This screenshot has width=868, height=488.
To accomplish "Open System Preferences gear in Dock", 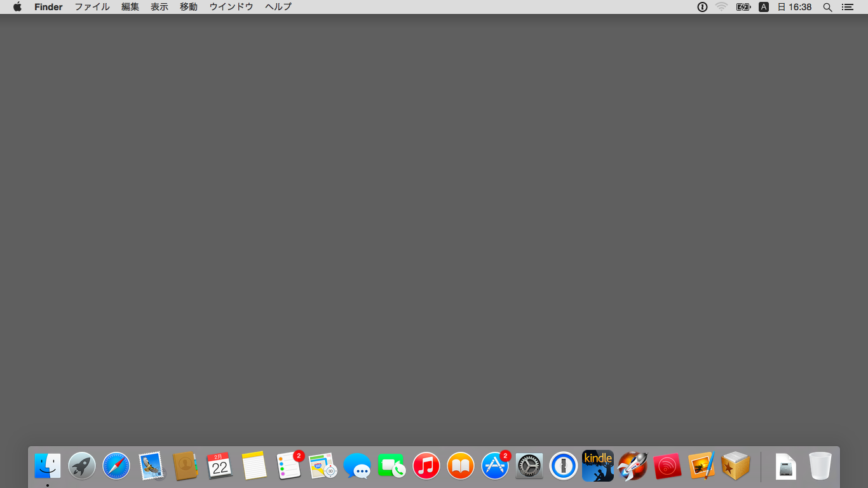I will 529,466.
